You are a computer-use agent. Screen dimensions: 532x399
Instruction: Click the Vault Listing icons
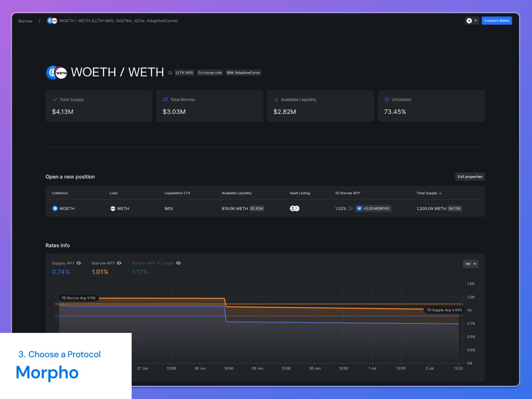(295, 209)
